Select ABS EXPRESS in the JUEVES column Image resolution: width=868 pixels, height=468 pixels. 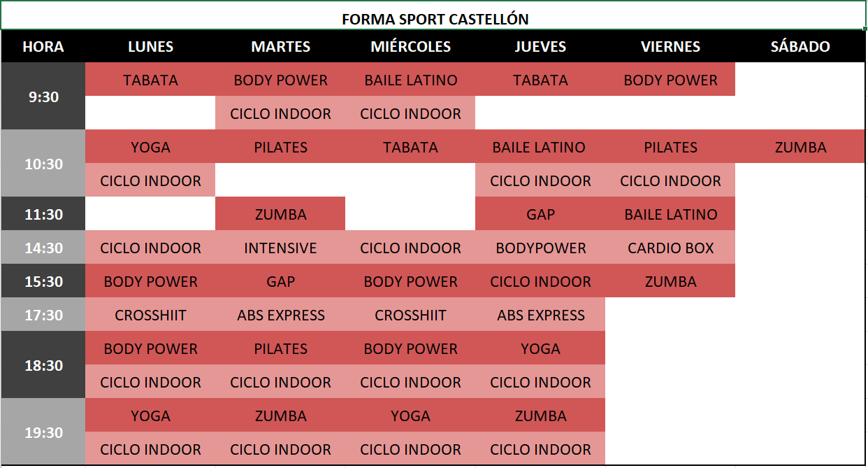pyautogui.click(x=540, y=315)
